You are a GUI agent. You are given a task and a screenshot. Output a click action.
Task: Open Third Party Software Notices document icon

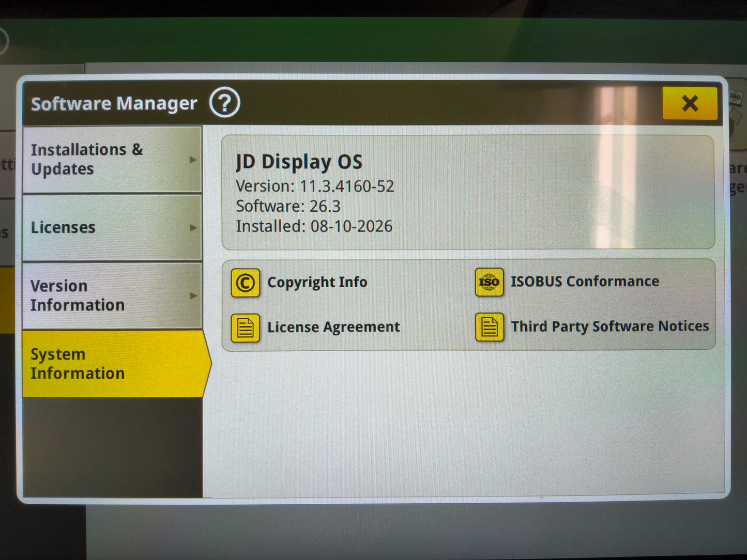click(489, 327)
